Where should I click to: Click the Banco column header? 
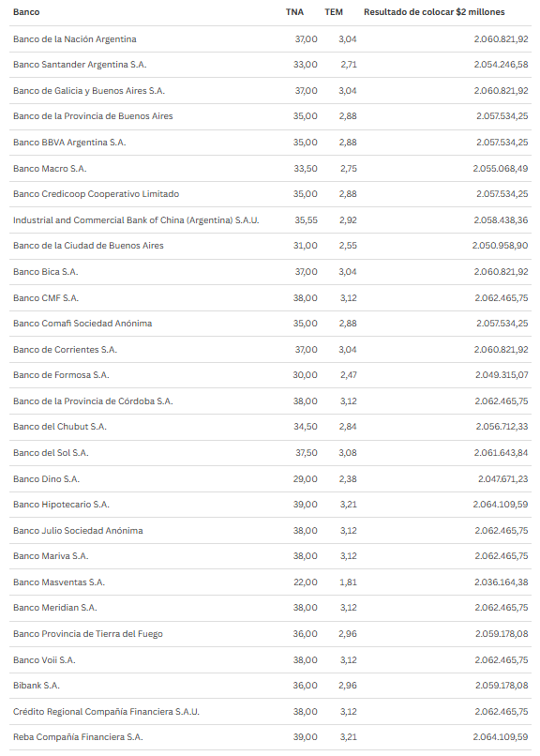click(x=26, y=12)
